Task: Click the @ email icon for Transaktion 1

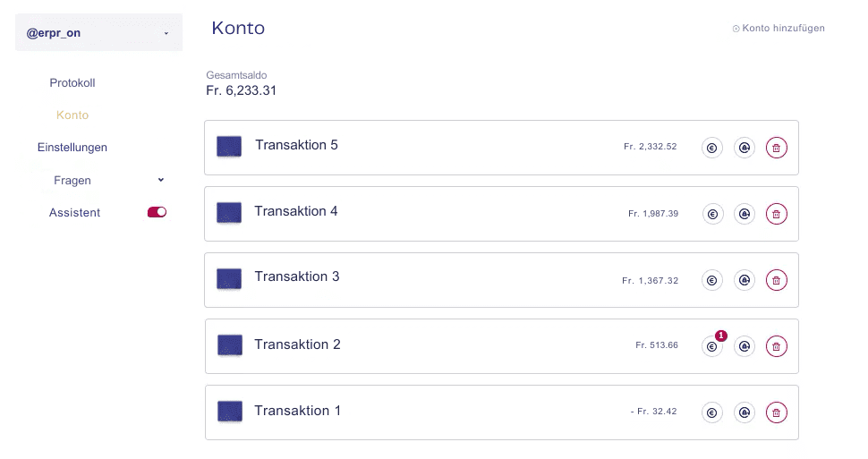Action: tap(745, 412)
